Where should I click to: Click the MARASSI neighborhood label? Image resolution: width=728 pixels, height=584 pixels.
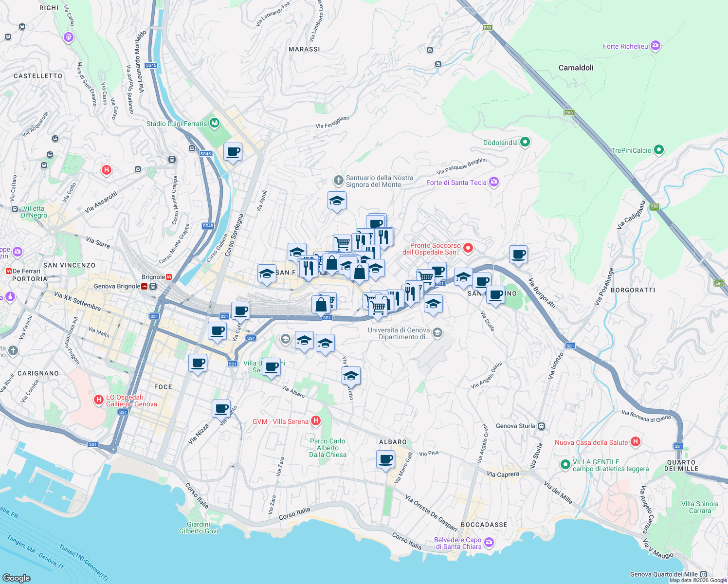click(x=305, y=49)
